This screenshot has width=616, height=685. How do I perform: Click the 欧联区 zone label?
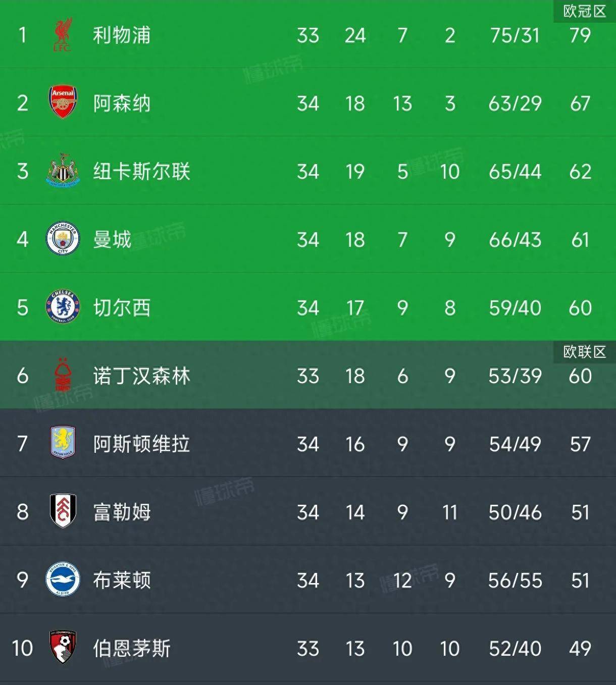[x=584, y=351]
